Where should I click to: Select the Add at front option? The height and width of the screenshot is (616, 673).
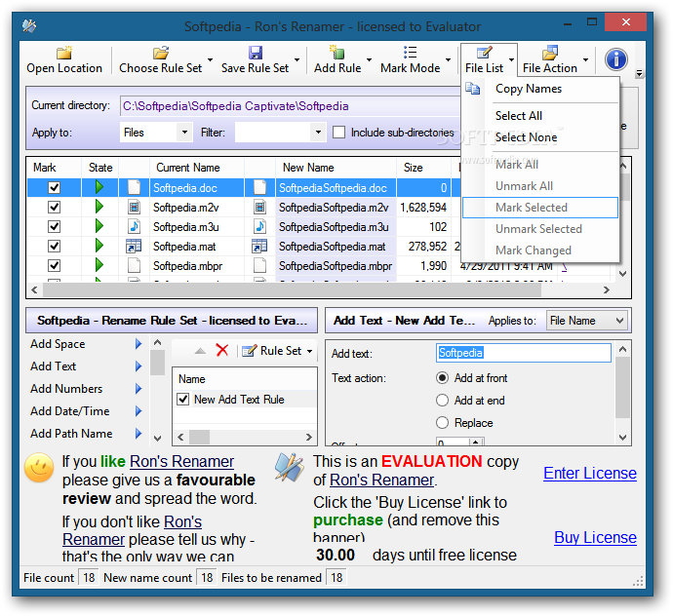coord(442,377)
